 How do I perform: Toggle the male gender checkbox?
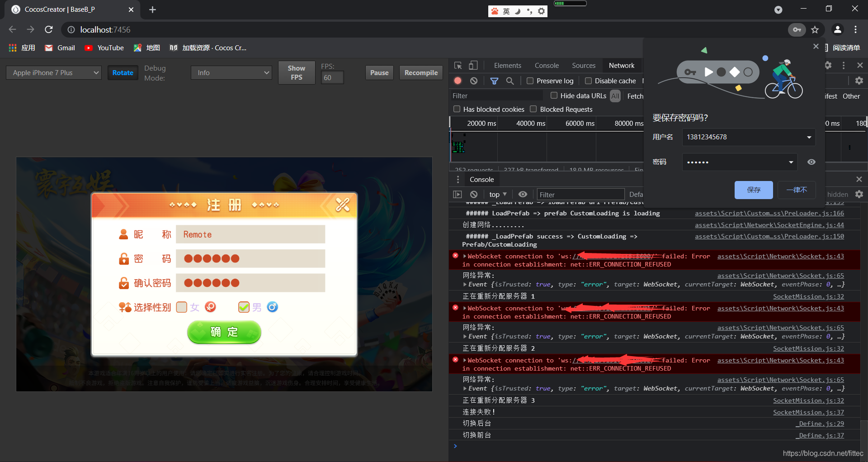pos(244,307)
